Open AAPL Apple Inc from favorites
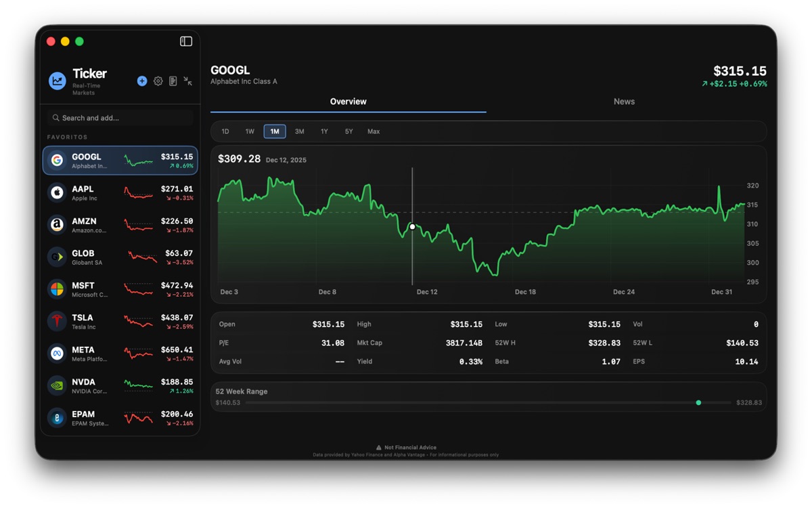Screen dimensions: 812x508 pyautogui.click(x=120, y=193)
